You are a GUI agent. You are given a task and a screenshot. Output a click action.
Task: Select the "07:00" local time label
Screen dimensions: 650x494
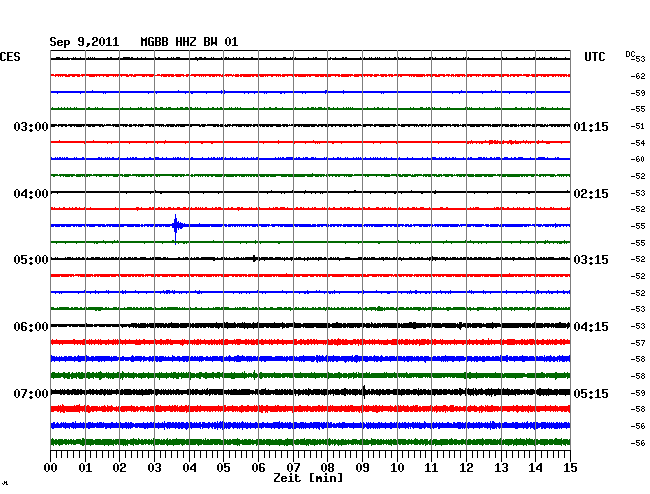coord(31,393)
